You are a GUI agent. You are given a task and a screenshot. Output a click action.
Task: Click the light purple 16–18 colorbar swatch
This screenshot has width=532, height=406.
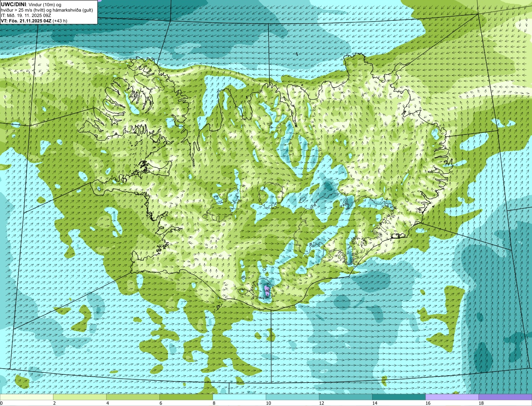(x=452, y=397)
